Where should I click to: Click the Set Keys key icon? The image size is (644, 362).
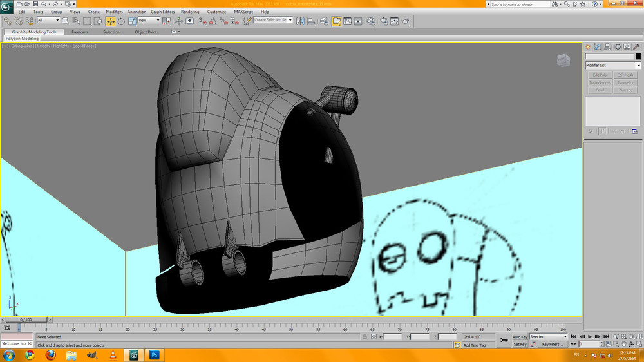(x=504, y=339)
